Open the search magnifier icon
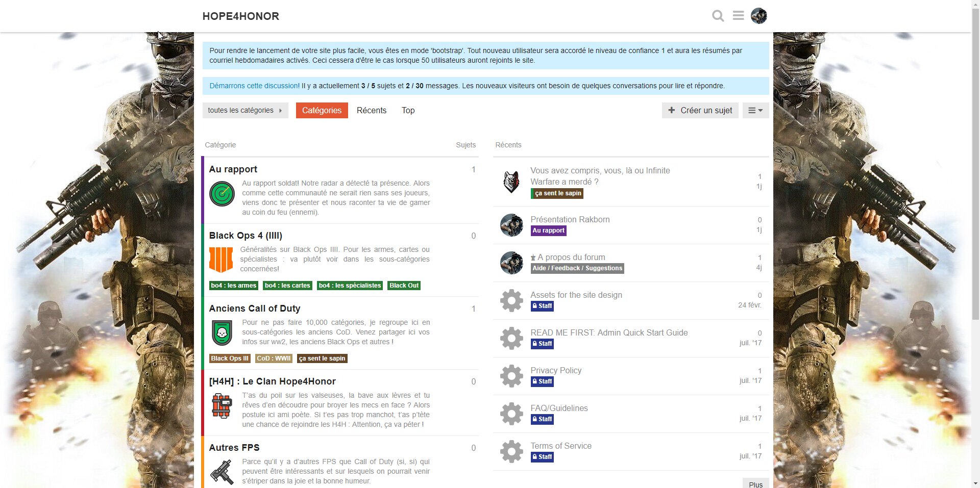 coord(718,16)
